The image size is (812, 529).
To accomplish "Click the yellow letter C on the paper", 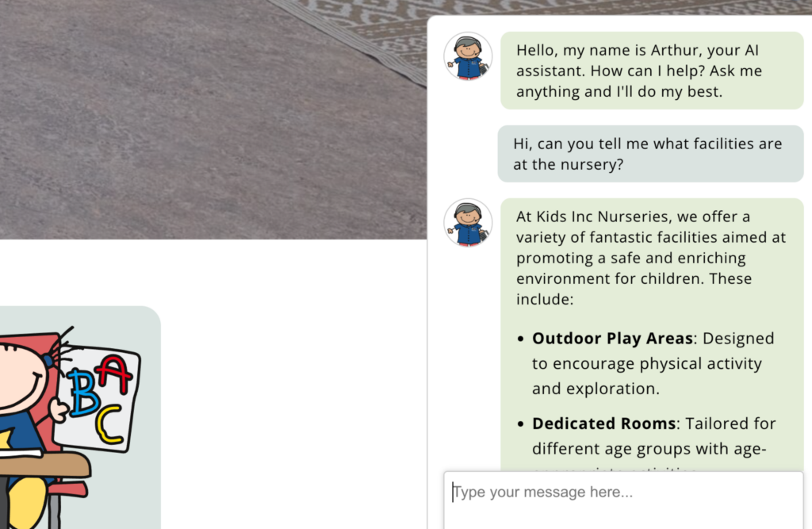I will pyautogui.click(x=109, y=425).
